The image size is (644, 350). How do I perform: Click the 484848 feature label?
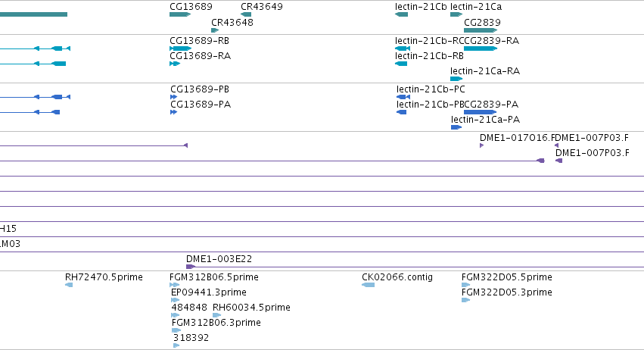pos(189,308)
